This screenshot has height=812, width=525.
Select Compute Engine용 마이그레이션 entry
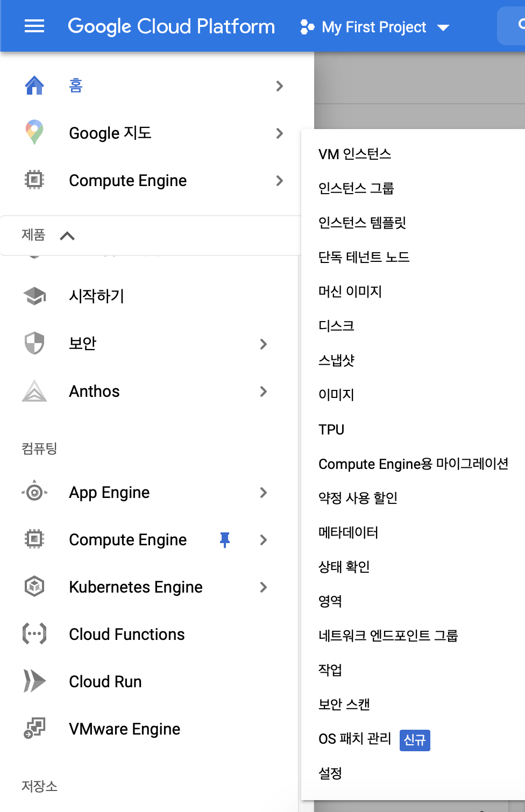(413, 464)
